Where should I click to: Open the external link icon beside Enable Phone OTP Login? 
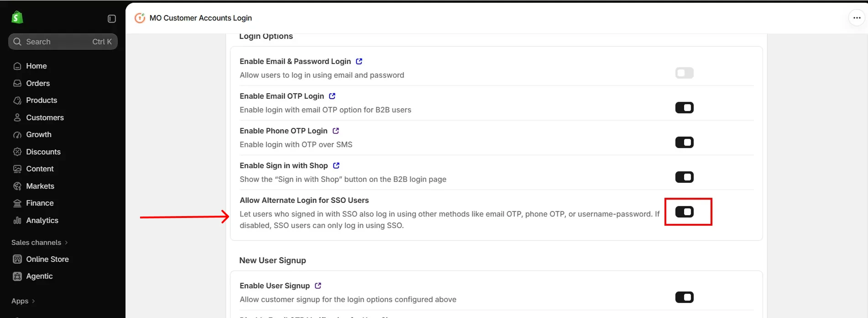(336, 131)
